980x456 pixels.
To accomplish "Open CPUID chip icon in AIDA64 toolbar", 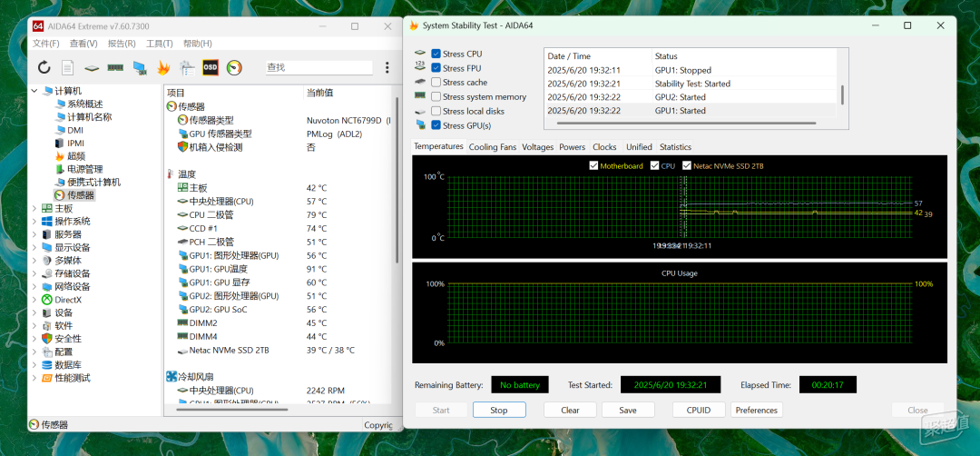I will point(92,67).
